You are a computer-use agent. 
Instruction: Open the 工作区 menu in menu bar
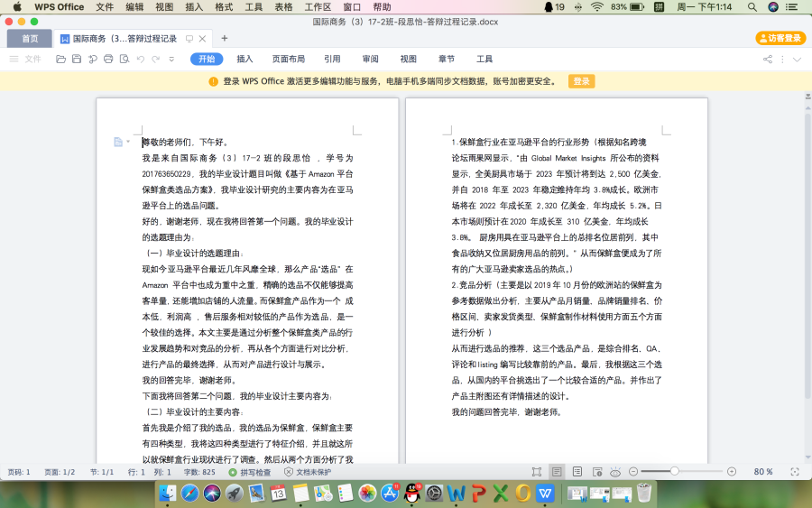tap(318, 7)
